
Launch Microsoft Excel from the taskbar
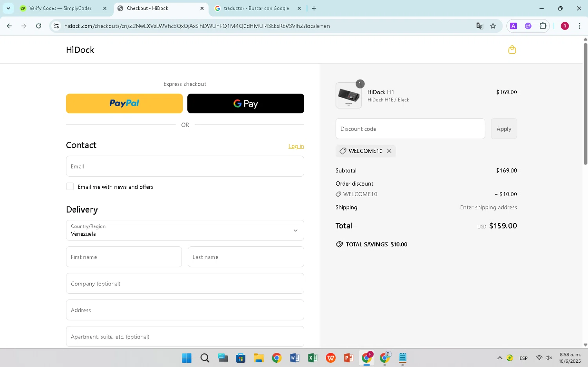(312, 358)
